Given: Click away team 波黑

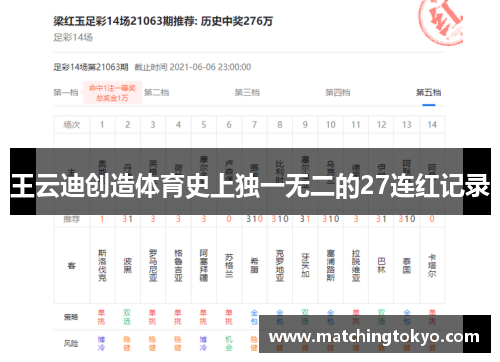Looking at the screenshot, I should pyautogui.click(x=128, y=266).
